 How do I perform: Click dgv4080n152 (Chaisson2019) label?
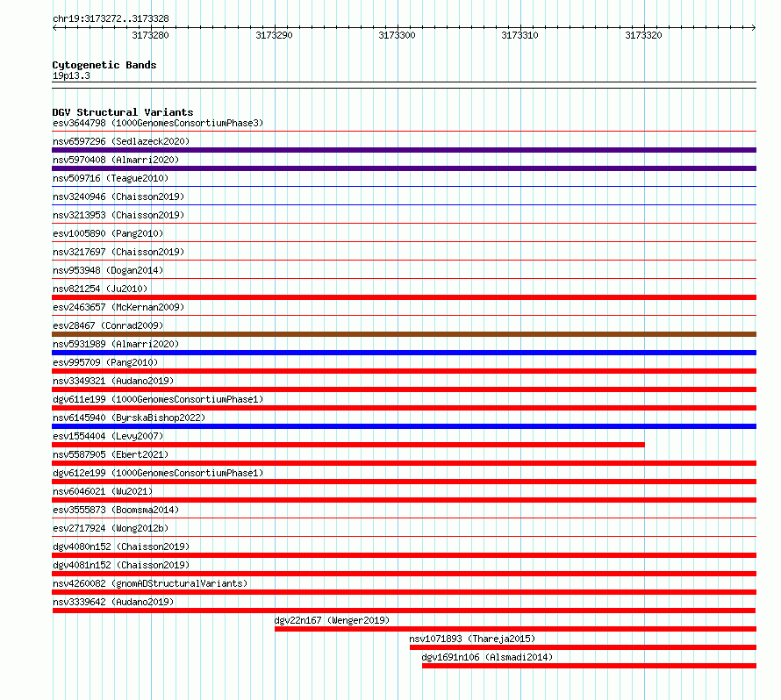point(121,546)
